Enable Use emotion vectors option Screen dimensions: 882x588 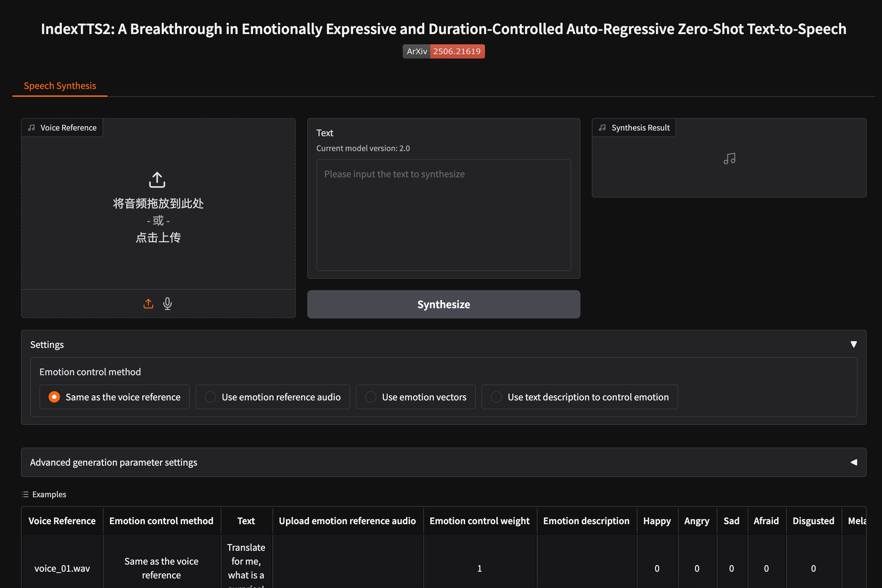[x=371, y=397]
